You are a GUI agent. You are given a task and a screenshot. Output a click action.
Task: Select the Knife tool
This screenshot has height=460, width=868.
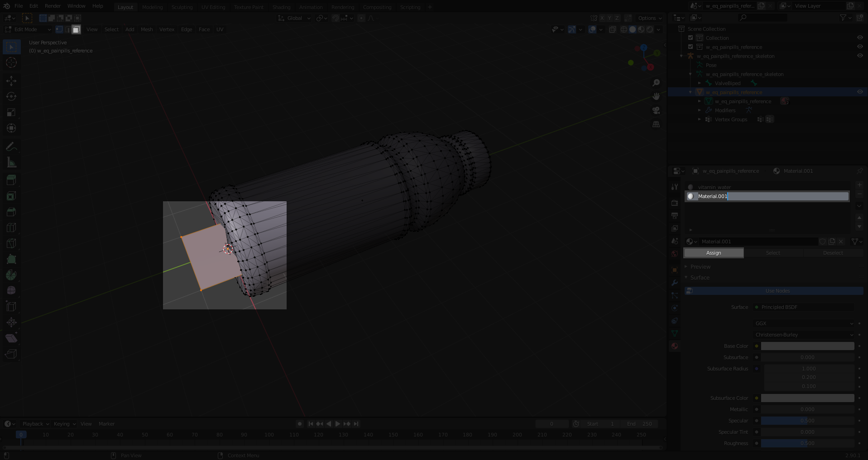coord(11,243)
